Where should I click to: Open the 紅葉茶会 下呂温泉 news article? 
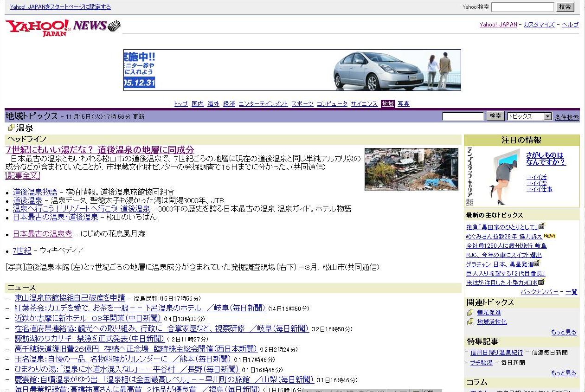click(x=140, y=308)
